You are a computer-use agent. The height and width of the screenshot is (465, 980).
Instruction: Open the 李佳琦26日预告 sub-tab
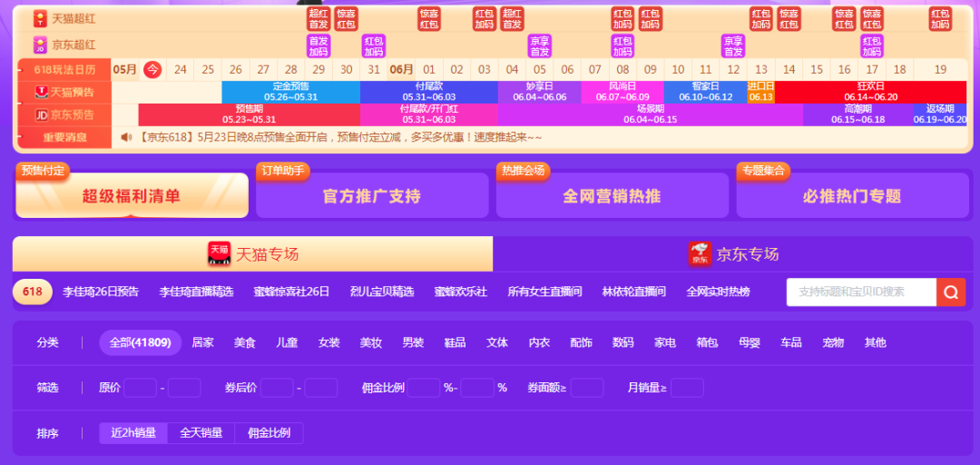point(102,292)
